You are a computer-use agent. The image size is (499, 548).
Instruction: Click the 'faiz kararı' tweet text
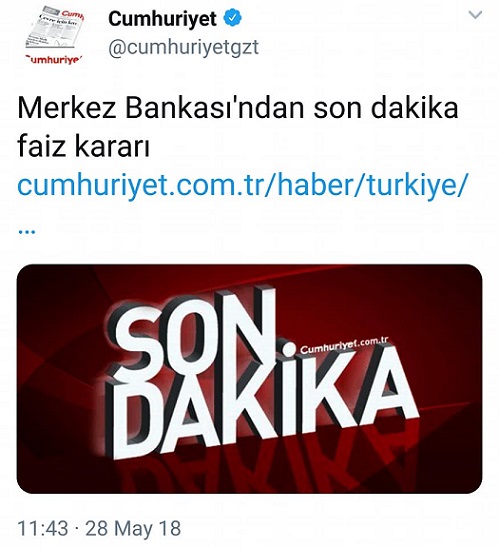84,146
